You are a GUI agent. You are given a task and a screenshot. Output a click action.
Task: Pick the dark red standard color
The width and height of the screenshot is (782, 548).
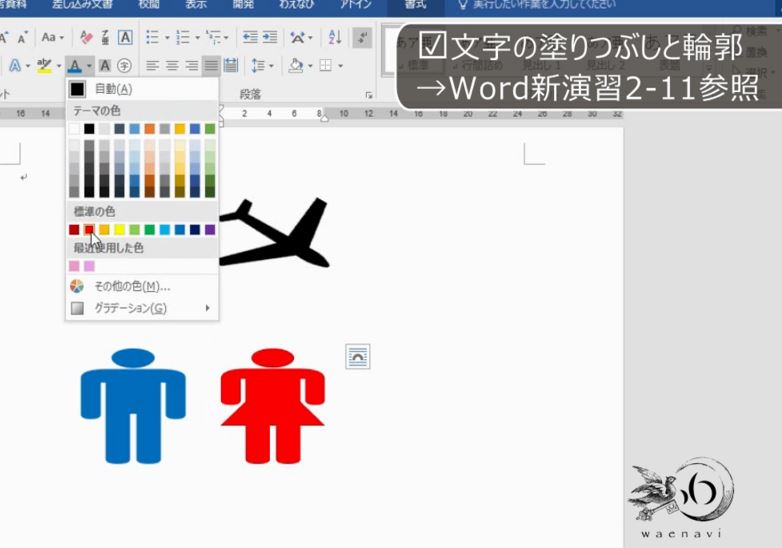click(74, 229)
